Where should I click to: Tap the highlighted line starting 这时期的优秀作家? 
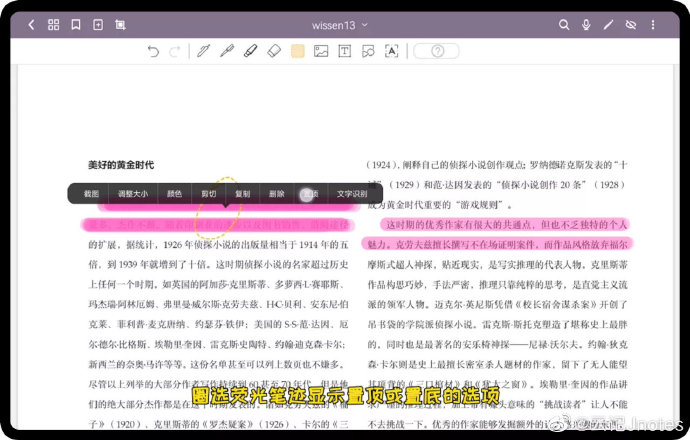coord(506,225)
